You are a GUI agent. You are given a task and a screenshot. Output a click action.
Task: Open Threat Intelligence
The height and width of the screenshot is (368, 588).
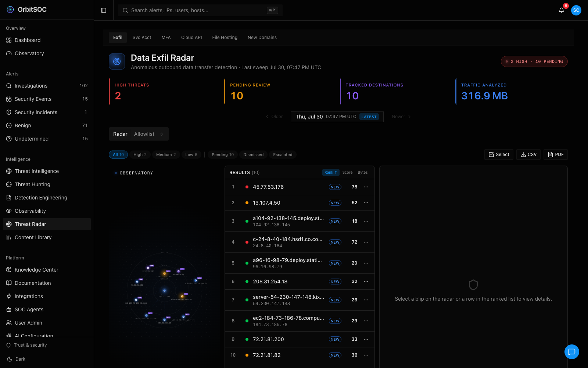(47, 171)
